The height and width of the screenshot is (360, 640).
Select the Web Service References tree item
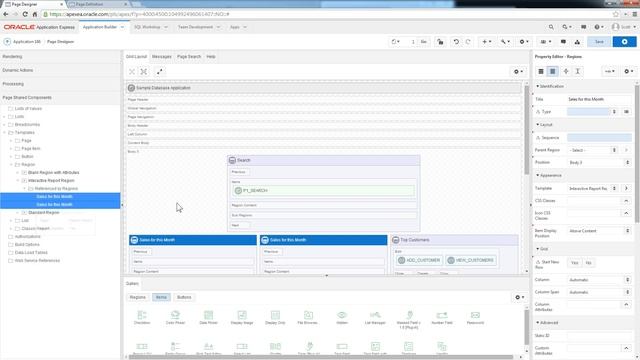[37, 260]
